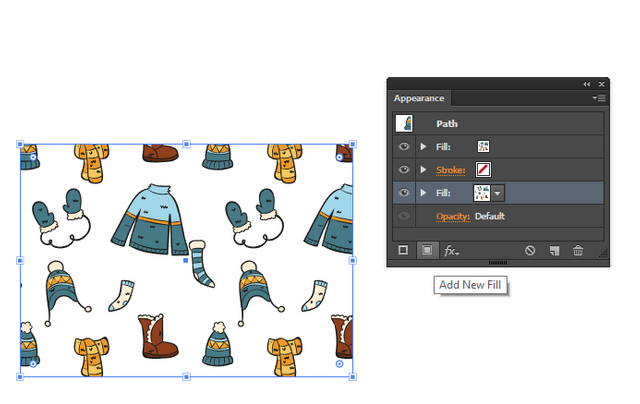Screen dimensions: 640x404
Task: Toggle visibility of the Stroke attribute
Action: [404, 169]
